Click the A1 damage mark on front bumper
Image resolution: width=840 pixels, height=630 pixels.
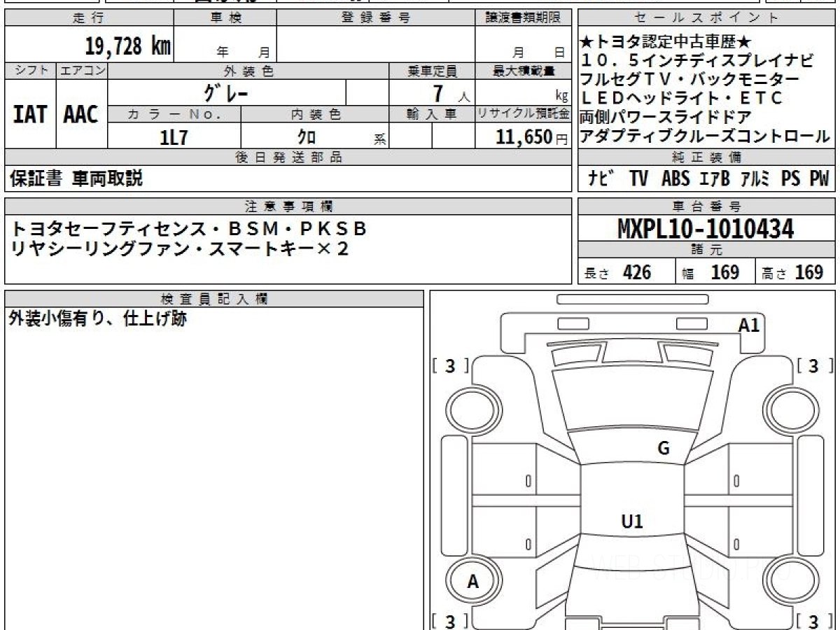[x=748, y=325]
